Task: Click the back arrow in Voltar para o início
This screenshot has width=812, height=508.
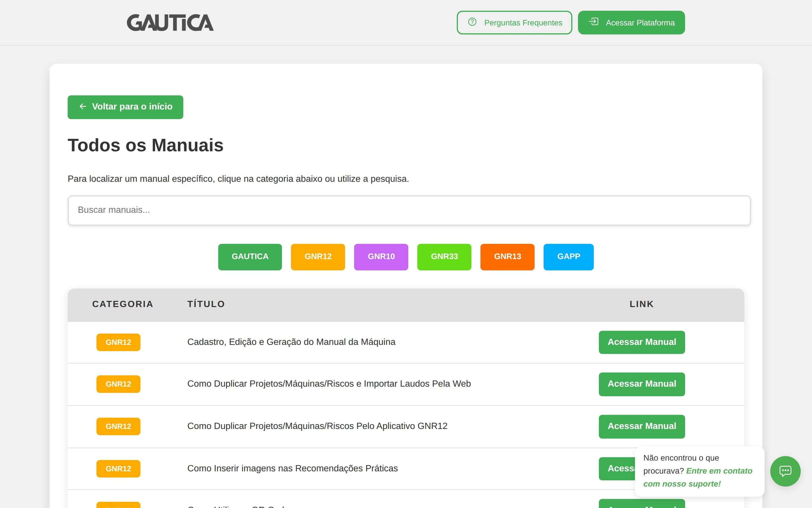Action: 82,106
